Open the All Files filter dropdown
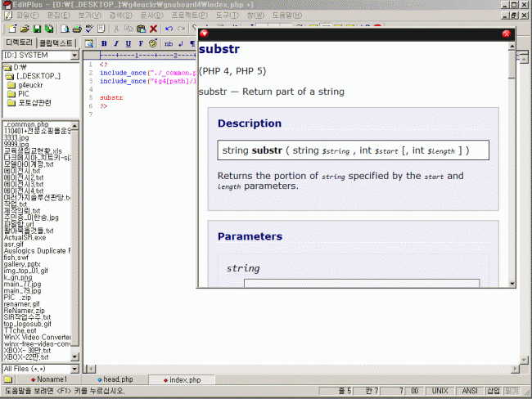This screenshot has height=399, width=532. tap(74, 369)
